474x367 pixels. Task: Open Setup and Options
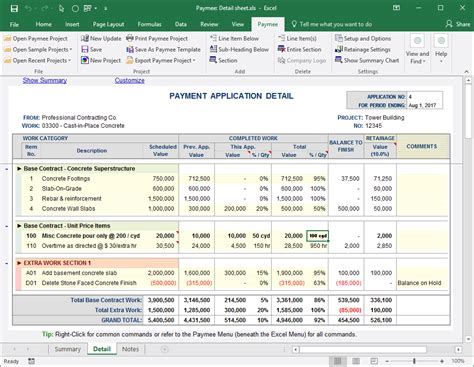point(363,39)
